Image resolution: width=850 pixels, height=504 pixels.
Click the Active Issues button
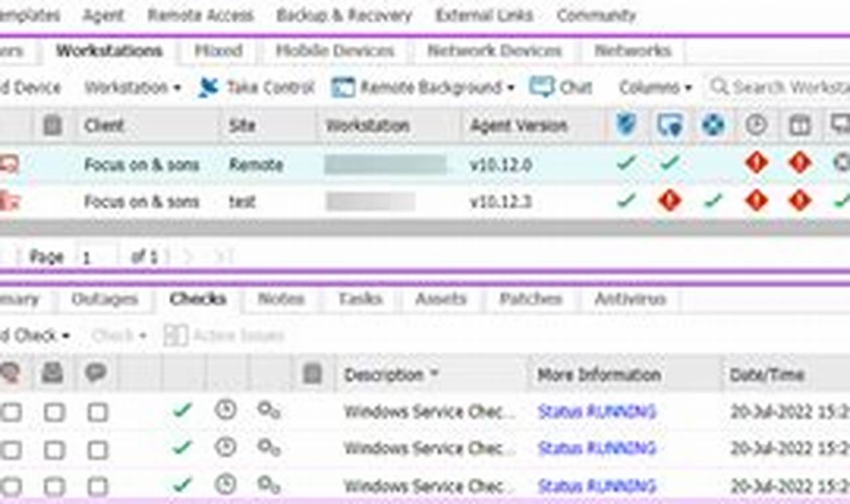click(223, 336)
